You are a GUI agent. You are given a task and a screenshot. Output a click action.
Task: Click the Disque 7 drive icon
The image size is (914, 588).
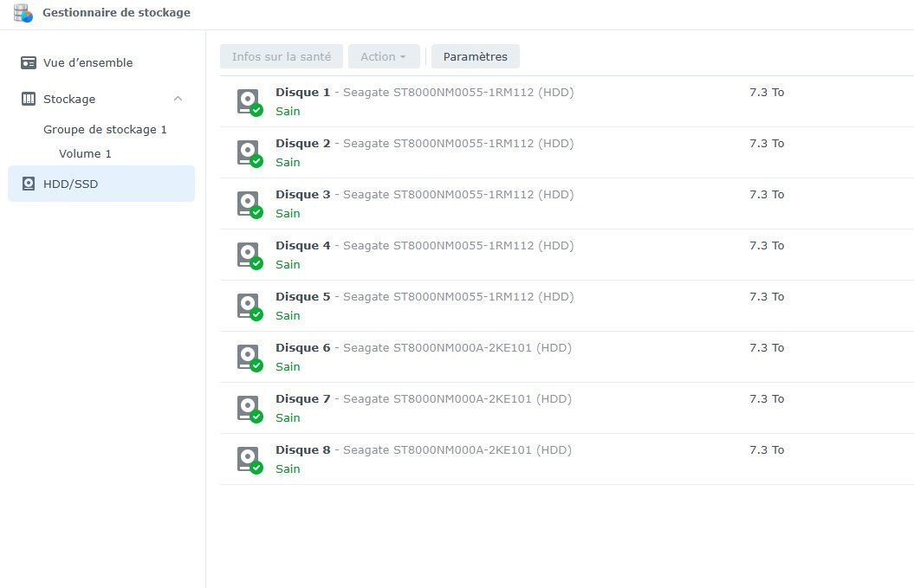pyautogui.click(x=250, y=409)
